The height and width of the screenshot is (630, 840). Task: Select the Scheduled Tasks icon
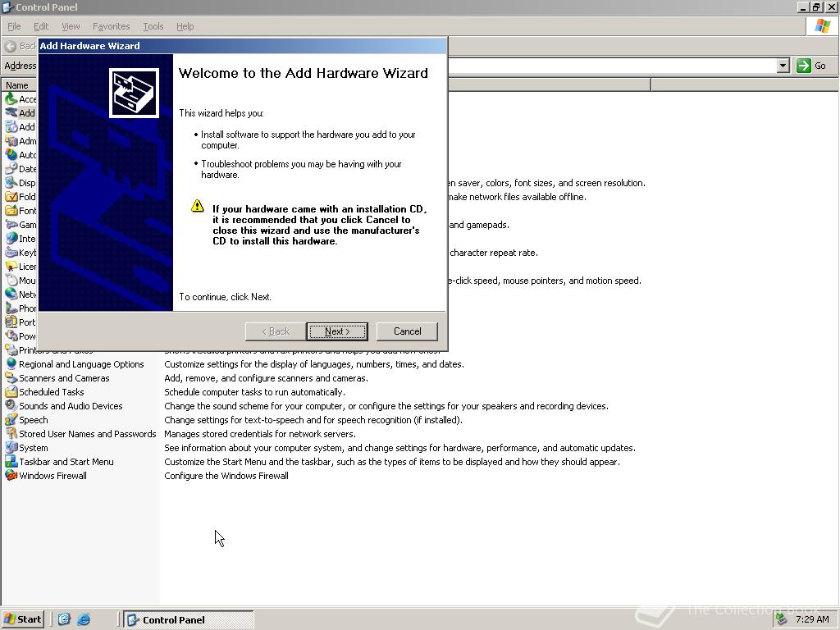click(11, 391)
